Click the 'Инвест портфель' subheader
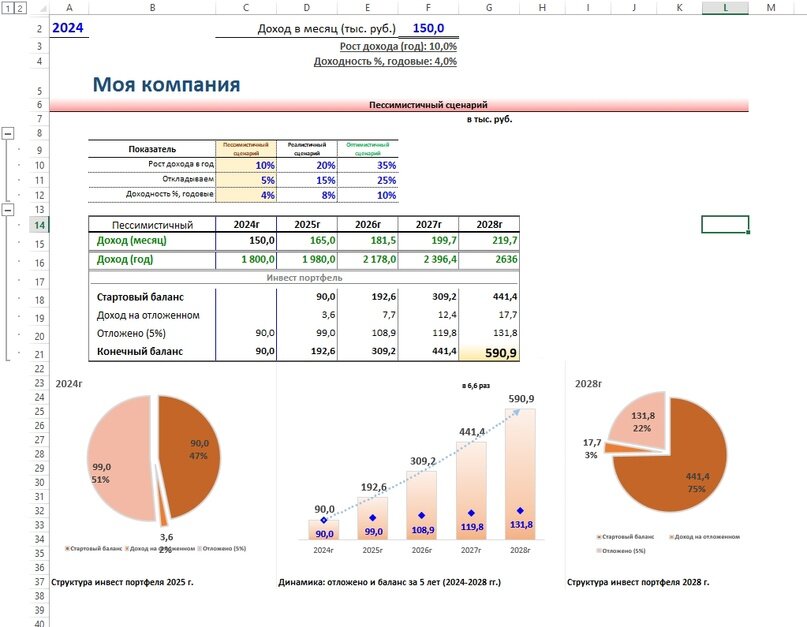This screenshot has height=627, width=807. (x=304, y=277)
